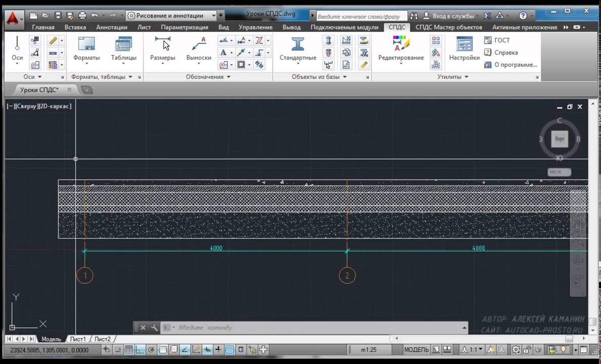The height and width of the screenshot is (364, 601).
Task: Click the new file icon in quick access toolbar
Action: [x=33, y=16]
